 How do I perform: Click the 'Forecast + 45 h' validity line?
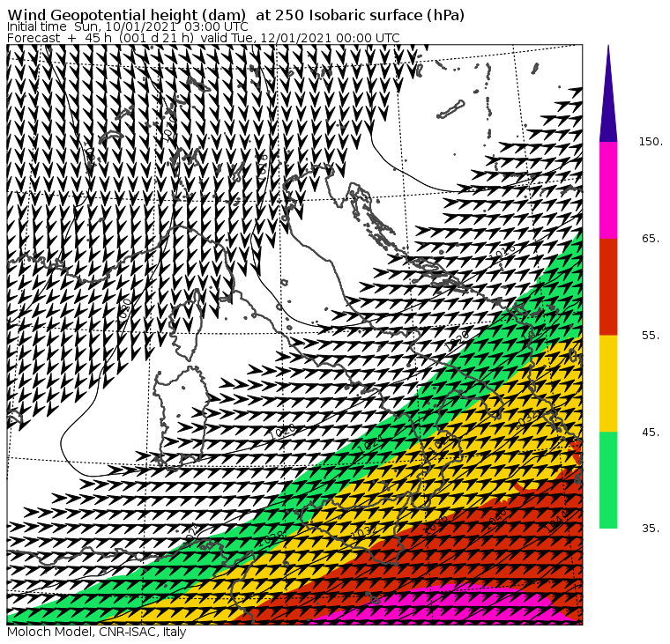pyautogui.click(x=204, y=38)
